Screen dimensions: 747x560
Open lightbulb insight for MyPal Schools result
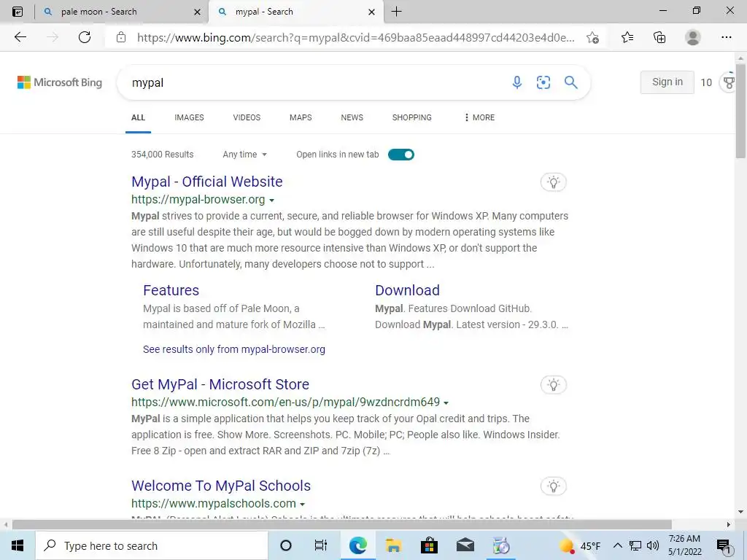click(553, 486)
